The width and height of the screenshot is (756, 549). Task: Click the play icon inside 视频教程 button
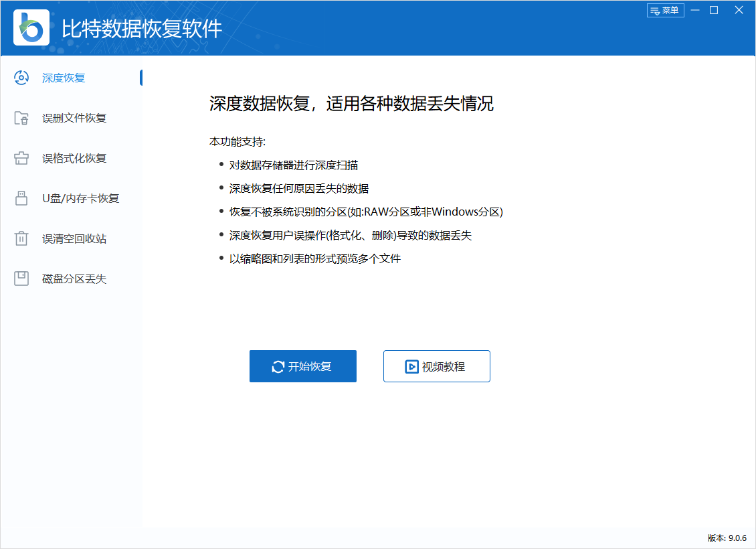point(413,366)
